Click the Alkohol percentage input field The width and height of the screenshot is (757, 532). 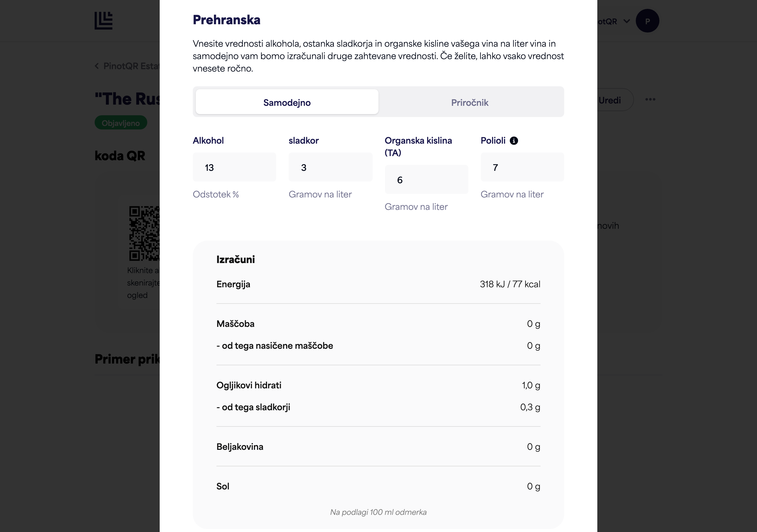pyautogui.click(x=234, y=167)
